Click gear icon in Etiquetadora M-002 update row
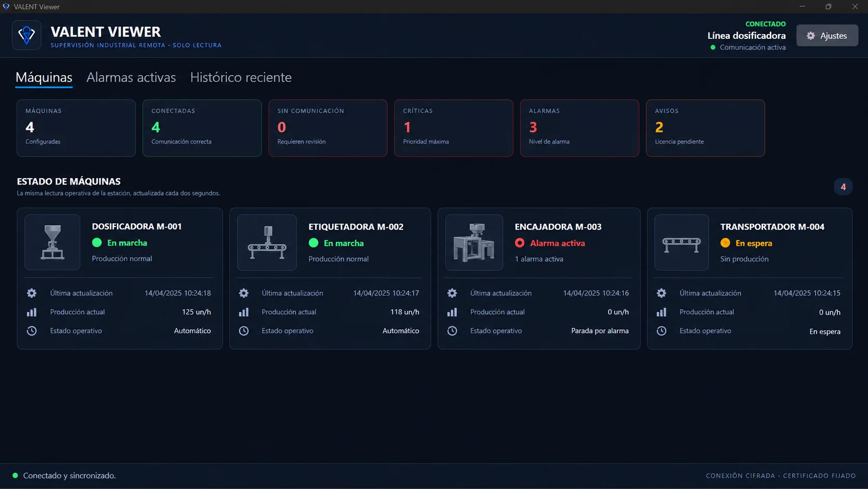The image size is (868, 489). coord(243,293)
